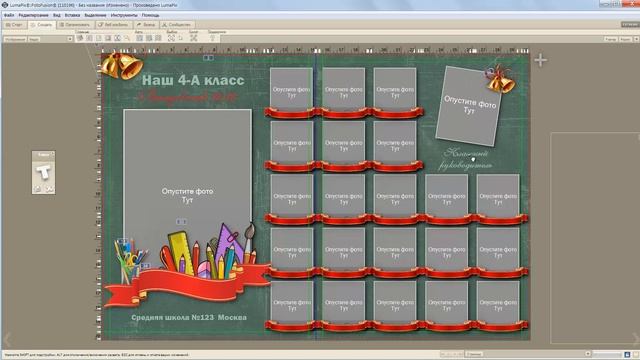Click the lower-left icon in text palette
This screenshot has width=640, height=360.
coord(38,189)
